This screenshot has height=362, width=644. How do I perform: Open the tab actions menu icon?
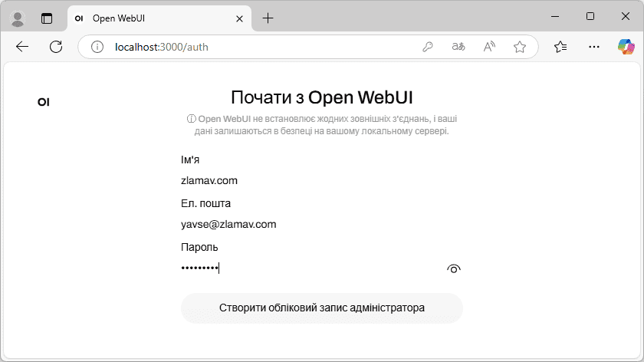tap(48, 18)
